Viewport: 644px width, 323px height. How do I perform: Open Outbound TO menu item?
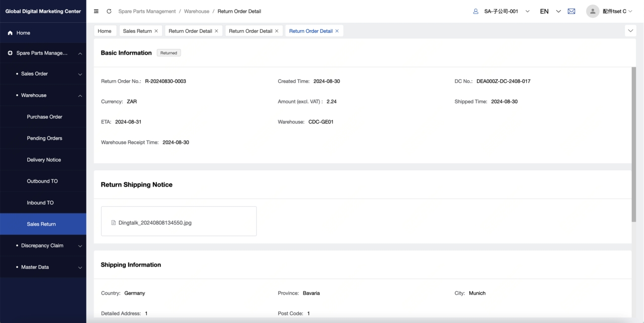(43, 181)
